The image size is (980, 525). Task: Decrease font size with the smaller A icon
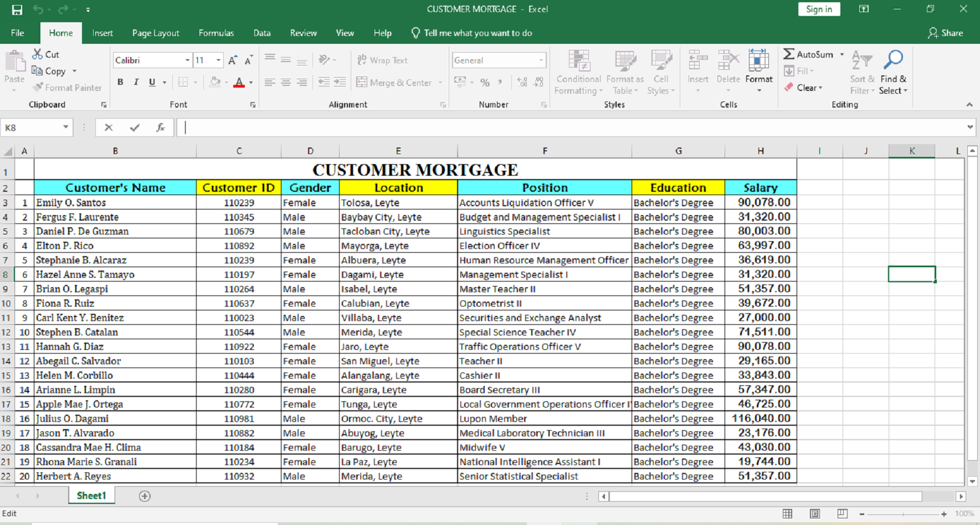tap(249, 60)
